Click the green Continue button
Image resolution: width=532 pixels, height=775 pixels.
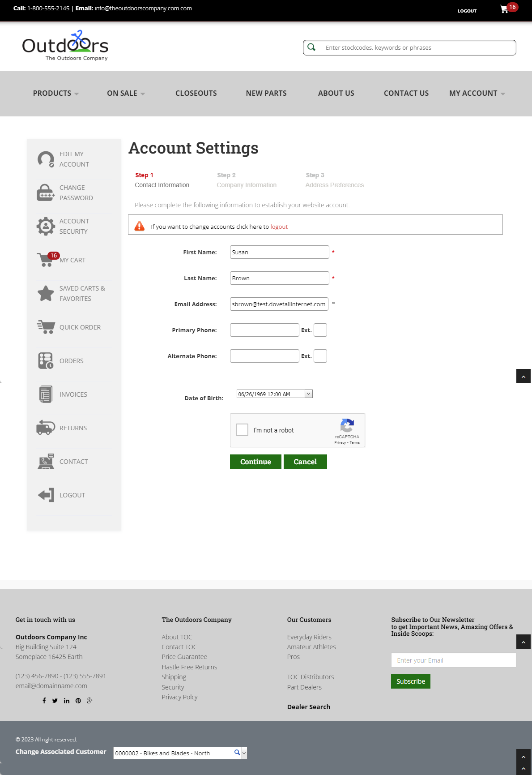coord(255,462)
